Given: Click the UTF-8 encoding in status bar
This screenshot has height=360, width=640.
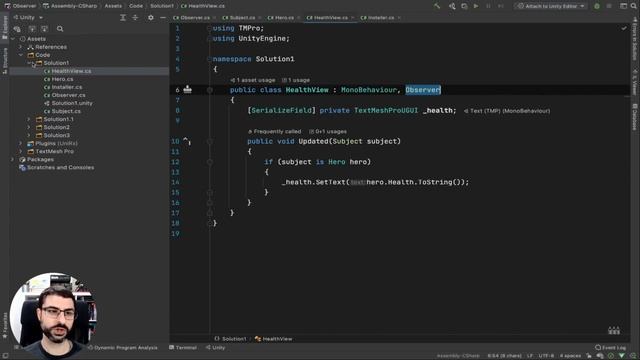Looking at the screenshot, I should (x=546, y=356).
